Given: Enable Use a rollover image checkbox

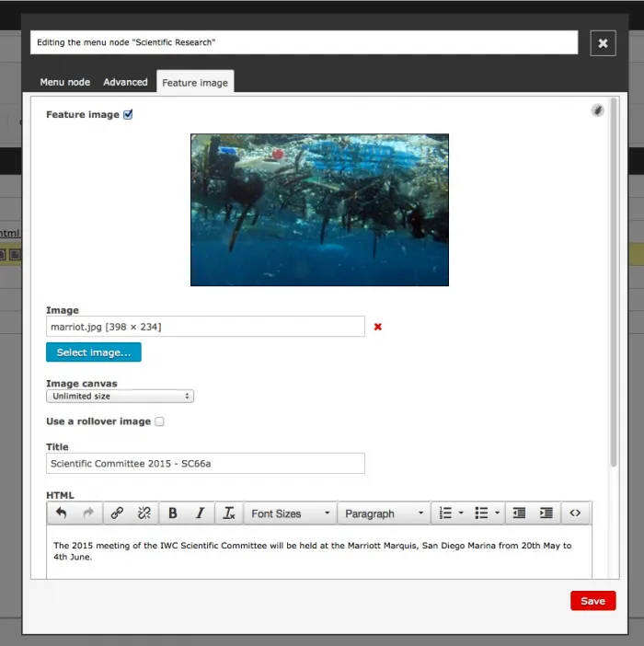Looking at the screenshot, I should (x=159, y=421).
